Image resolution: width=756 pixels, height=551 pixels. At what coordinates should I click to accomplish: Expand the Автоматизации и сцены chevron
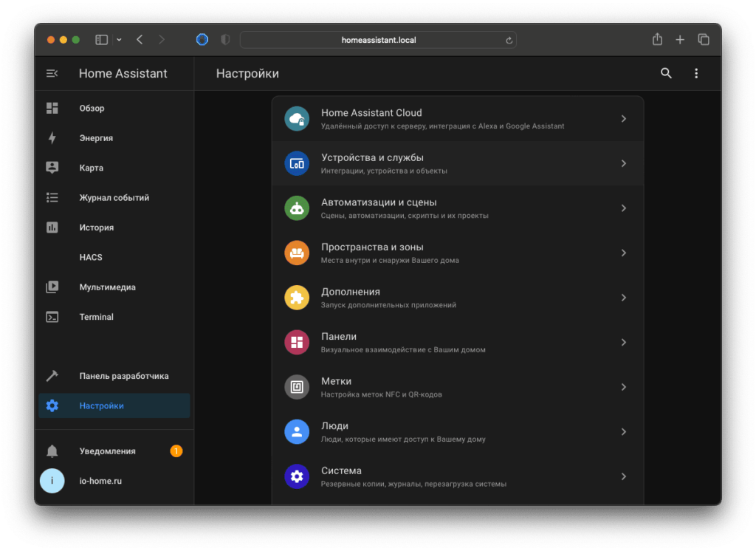tap(623, 208)
